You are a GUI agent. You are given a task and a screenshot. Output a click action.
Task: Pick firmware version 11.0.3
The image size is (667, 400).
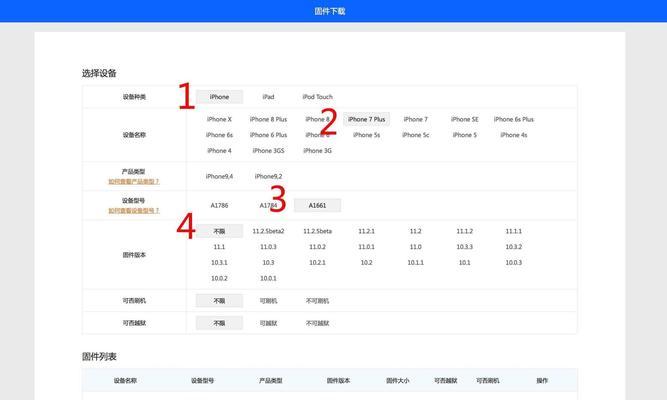click(x=268, y=247)
